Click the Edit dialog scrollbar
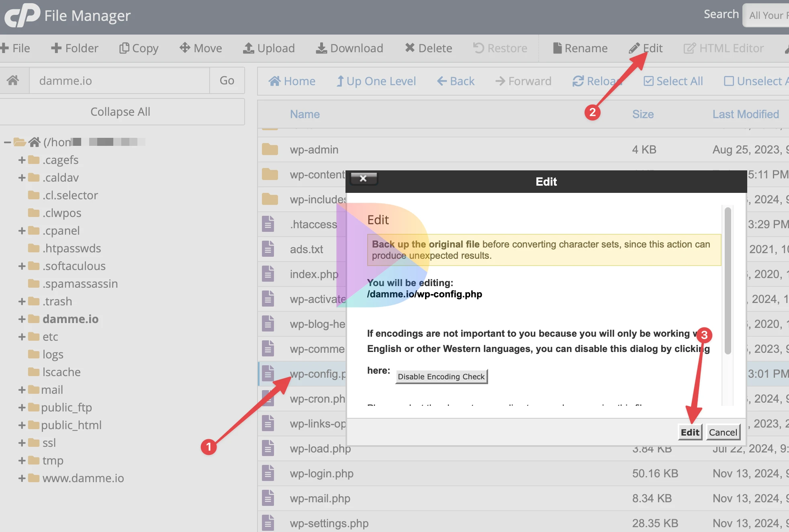The image size is (789, 532). [728, 281]
